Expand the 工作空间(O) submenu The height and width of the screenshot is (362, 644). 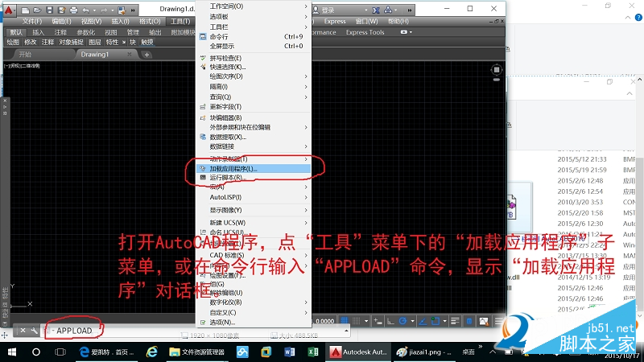click(x=254, y=6)
